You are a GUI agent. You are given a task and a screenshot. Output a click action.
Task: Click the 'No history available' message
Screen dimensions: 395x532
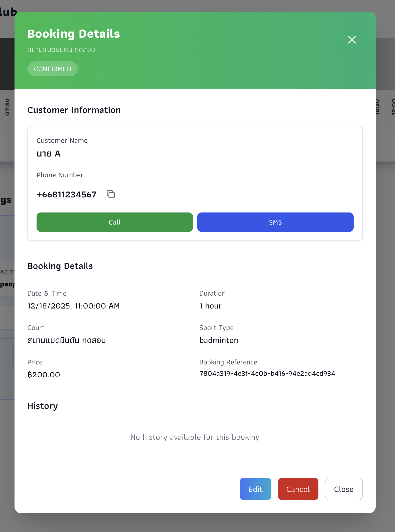coord(195,437)
